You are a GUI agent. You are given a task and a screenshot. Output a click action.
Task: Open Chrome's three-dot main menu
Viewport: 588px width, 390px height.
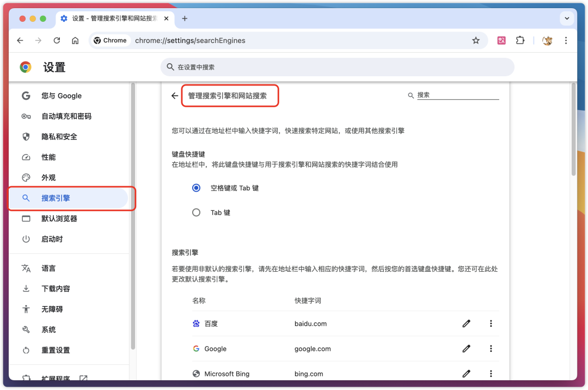566,40
